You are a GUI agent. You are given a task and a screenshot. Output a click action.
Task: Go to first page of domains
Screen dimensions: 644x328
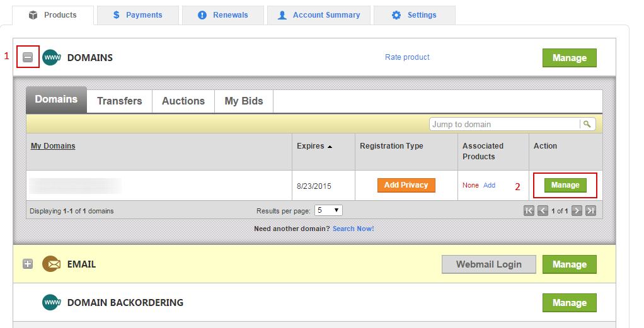point(529,211)
